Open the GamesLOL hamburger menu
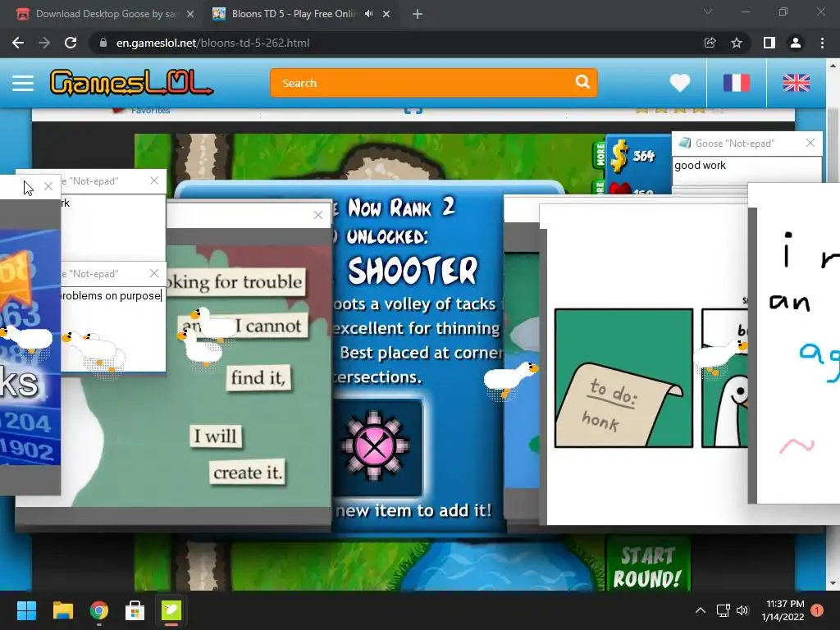Screen dimensions: 840x630 tap(23, 83)
